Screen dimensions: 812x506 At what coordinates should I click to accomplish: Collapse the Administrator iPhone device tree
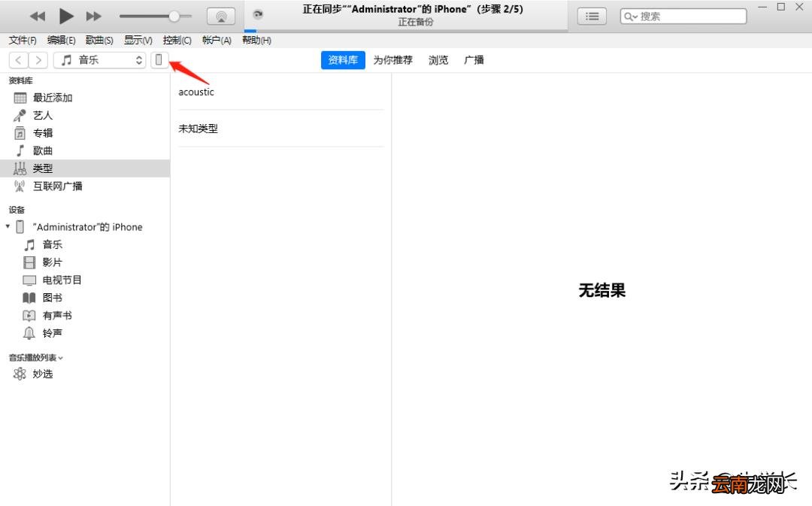tap(8, 226)
